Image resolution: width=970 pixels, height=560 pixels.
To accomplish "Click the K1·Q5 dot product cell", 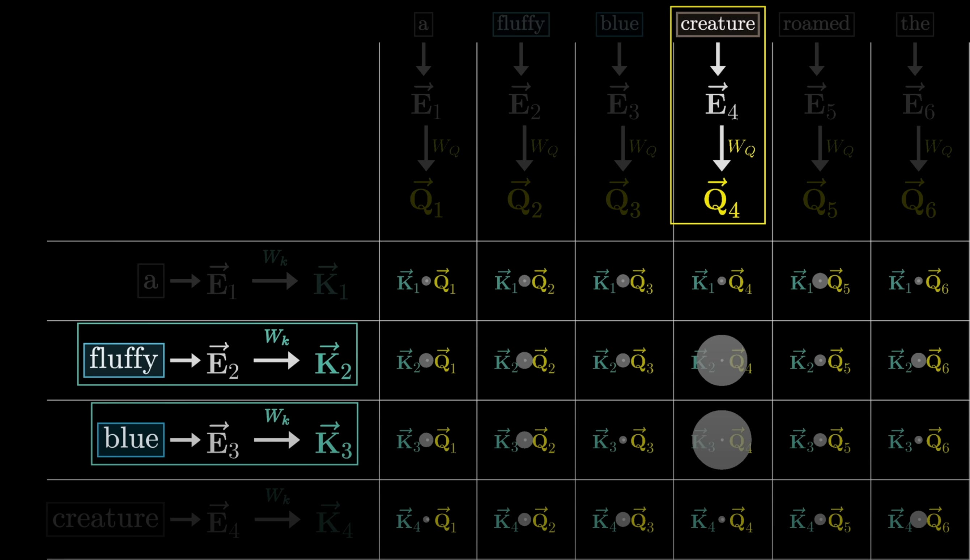I will click(x=820, y=282).
